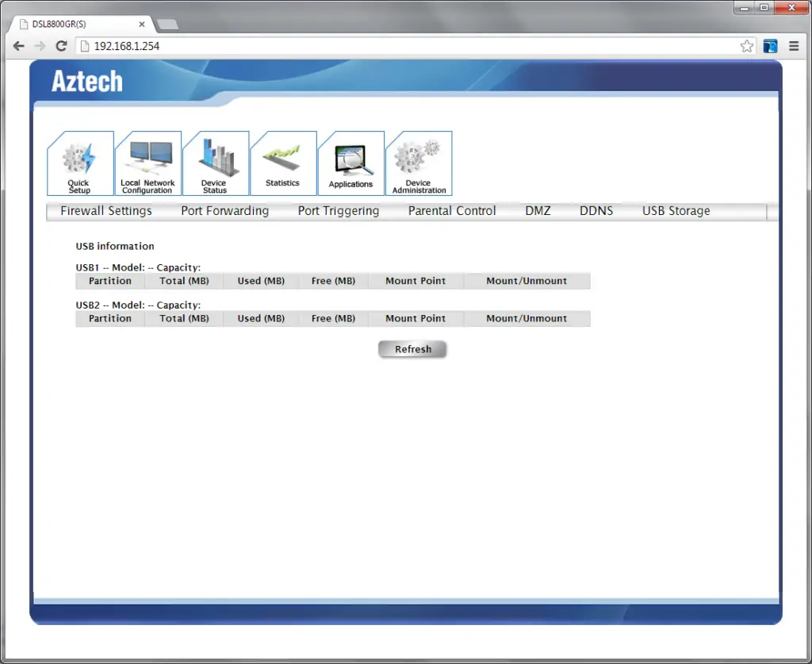812x664 pixels.
Task: Click USB1 Partition column header
Action: [x=109, y=281]
